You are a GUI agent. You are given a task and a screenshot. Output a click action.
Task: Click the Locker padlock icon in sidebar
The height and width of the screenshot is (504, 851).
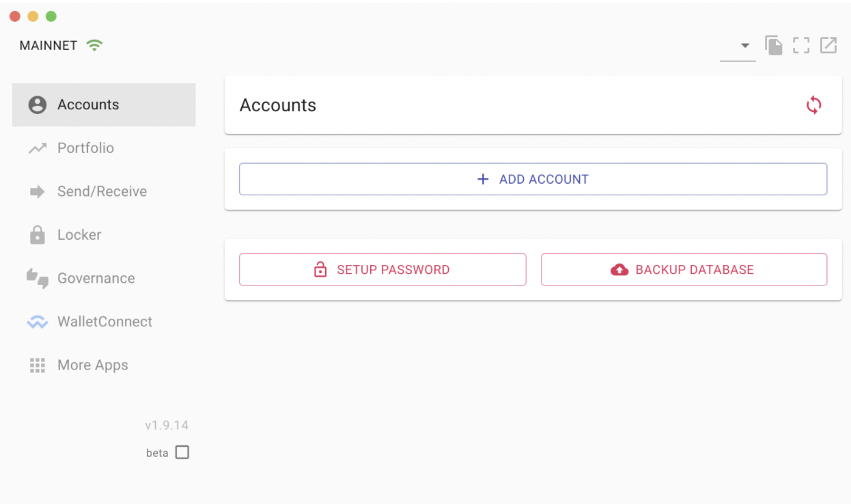(37, 235)
